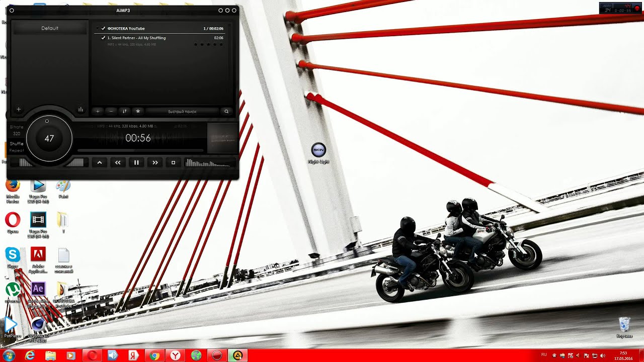Collapse the ФОНОТЕКА YouTube group
The width and height of the screenshot is (644, 362).
click(x=97, y=29)
